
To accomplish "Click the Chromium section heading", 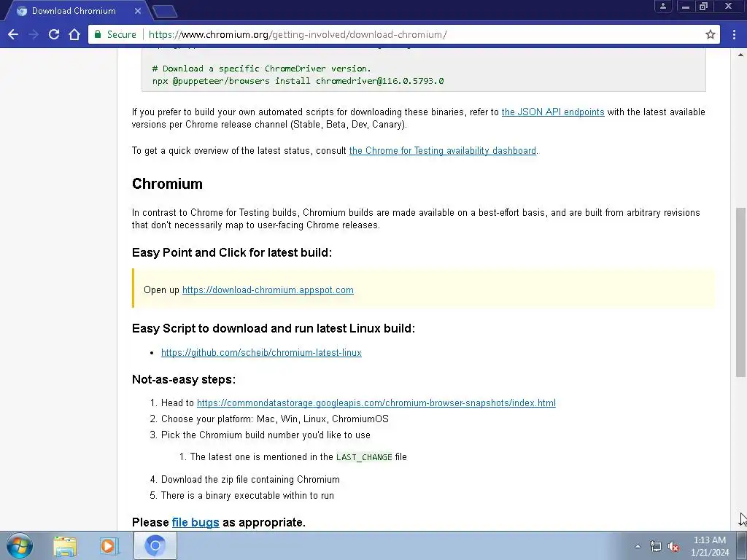I will pos(167,184).
